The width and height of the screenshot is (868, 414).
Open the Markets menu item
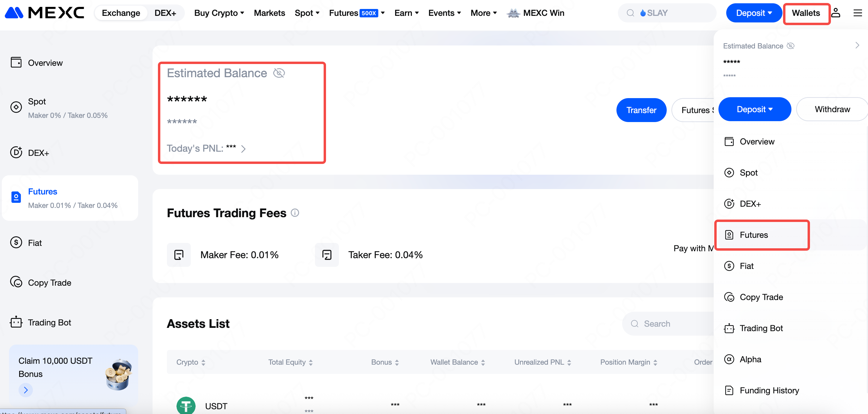tap(269, 13)
